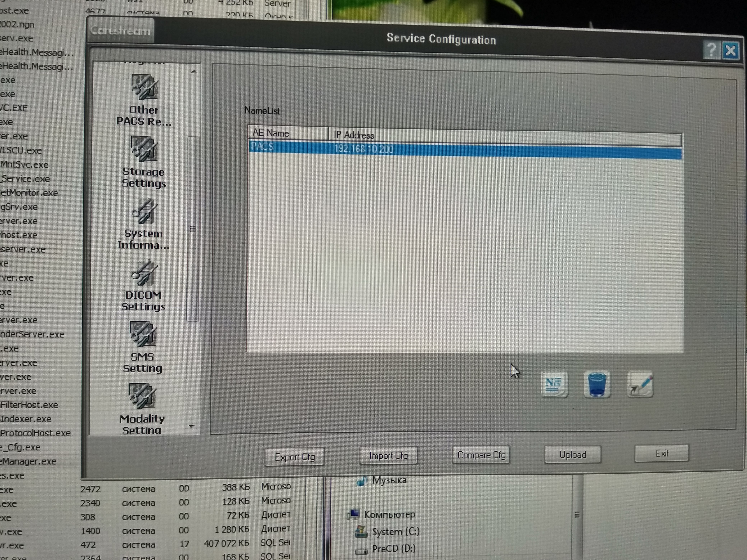The width and height of the screenshot is (747, 560).
Task: Open the SMS Setting icon
Action: [143, 335]
